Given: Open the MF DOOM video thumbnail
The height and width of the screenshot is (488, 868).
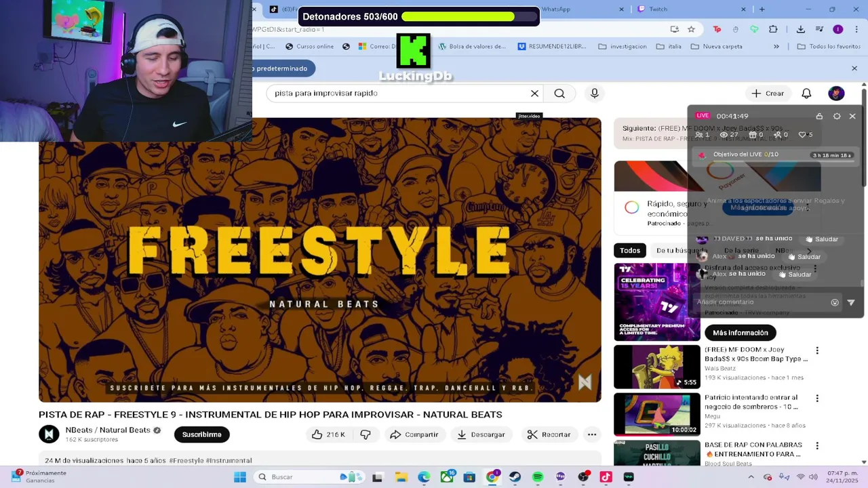Looking at the screenshot, I should 657,367.
